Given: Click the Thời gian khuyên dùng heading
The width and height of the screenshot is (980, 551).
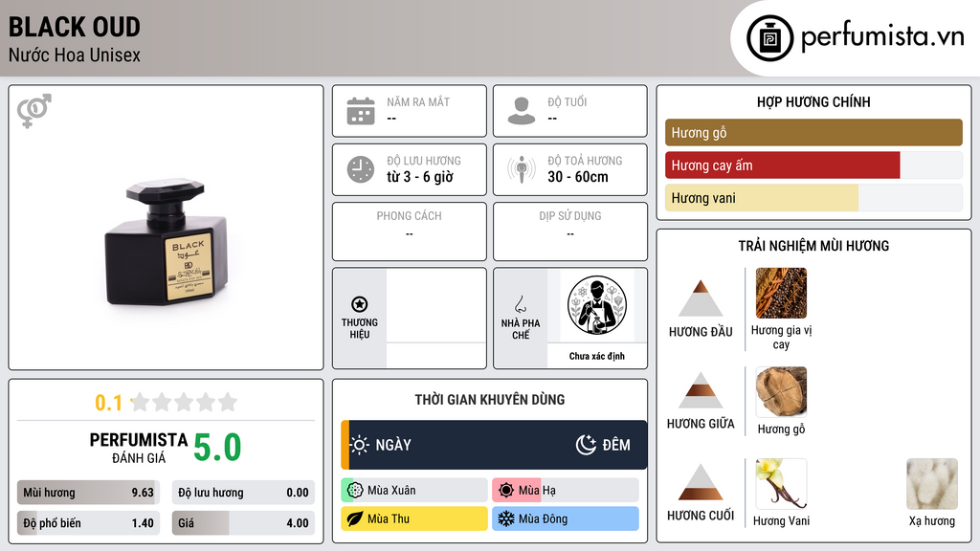Looking at the screenshot, I should (x=490, y=400).
